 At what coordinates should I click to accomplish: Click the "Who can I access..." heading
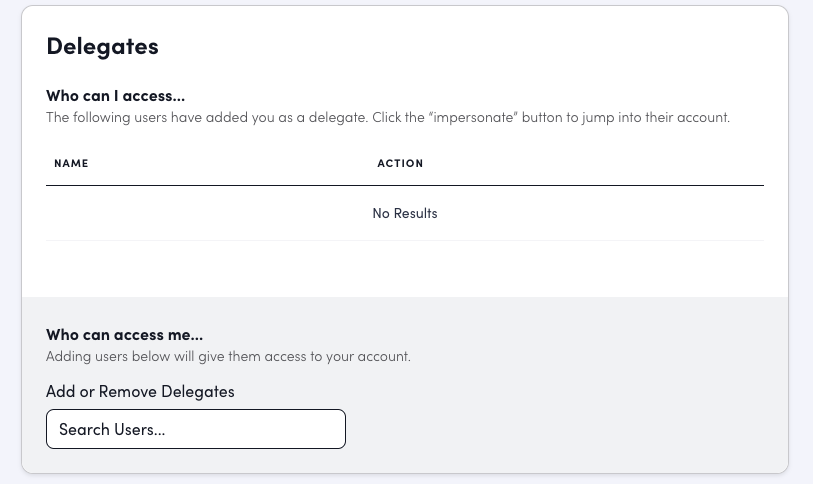point(115,96)
